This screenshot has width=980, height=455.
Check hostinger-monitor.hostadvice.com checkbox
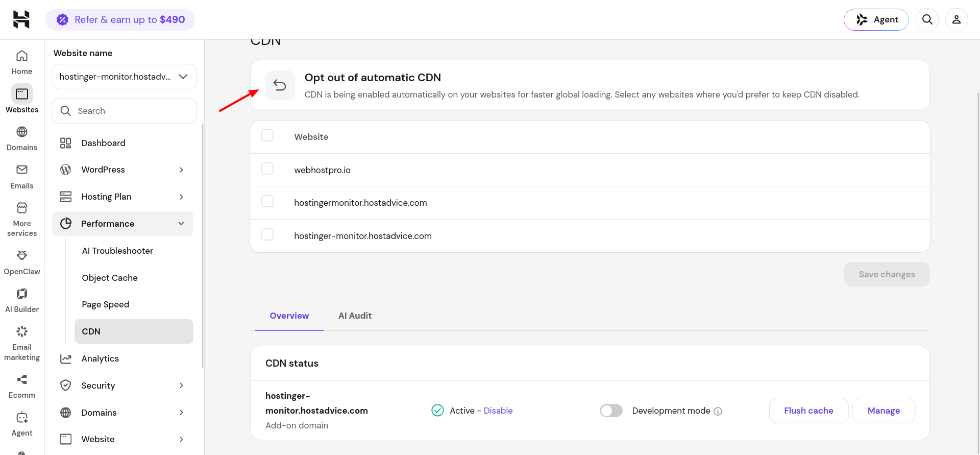(x=267, y=234)
